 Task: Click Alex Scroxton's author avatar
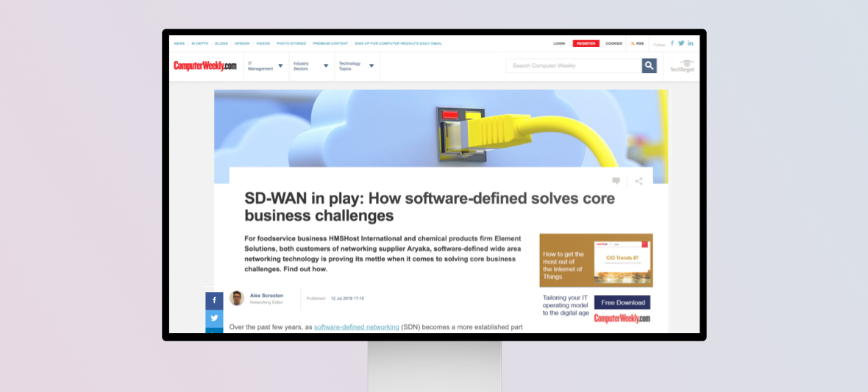click(x=237, y=299)
